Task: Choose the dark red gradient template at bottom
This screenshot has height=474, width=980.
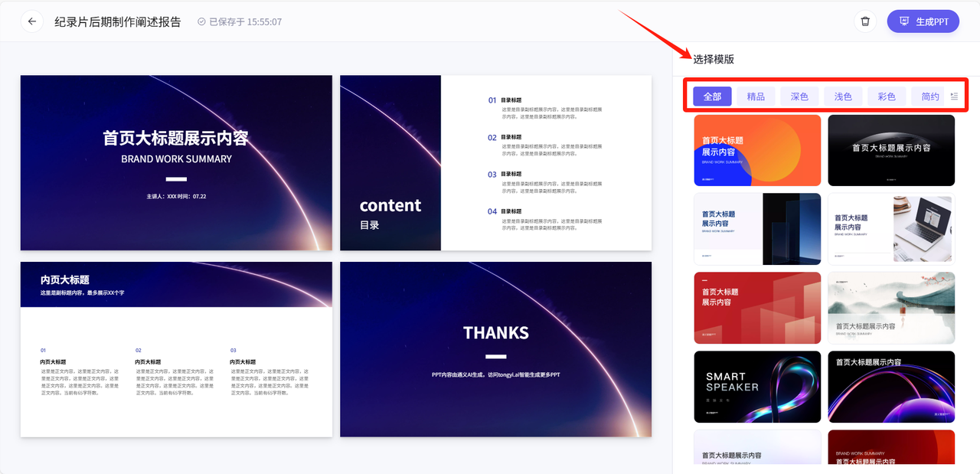Action: coord(891,447)
